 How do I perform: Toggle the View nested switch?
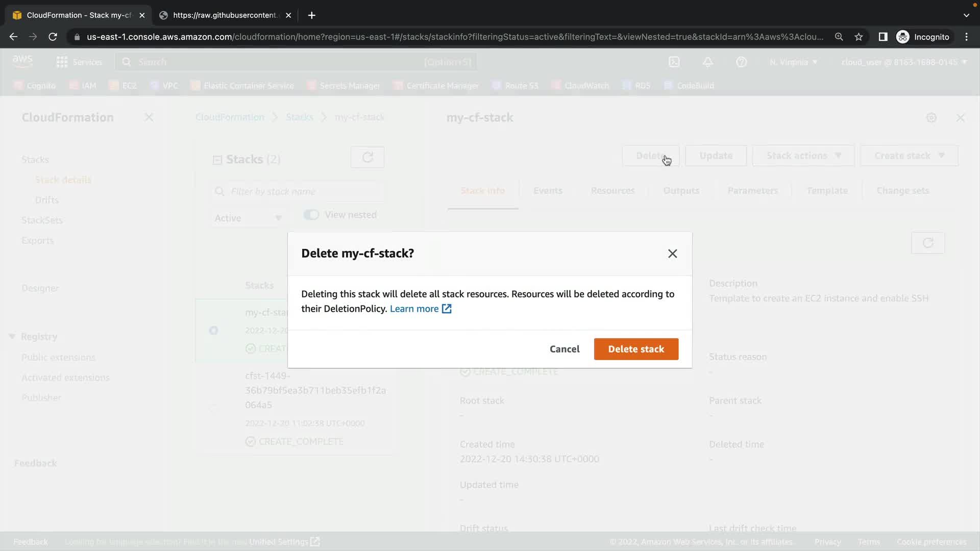pos(311,215)
